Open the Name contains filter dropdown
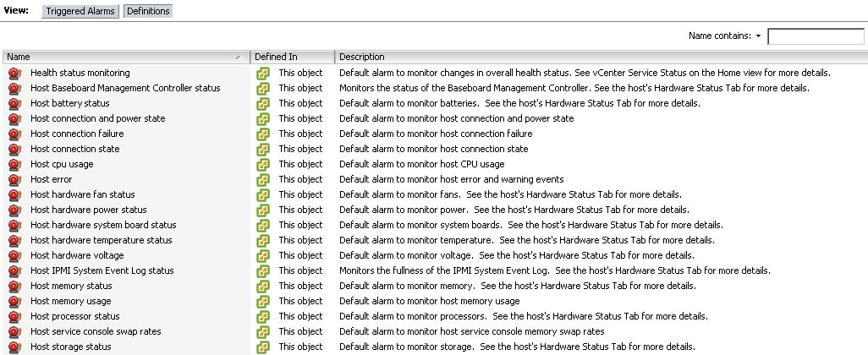The width and height of the screenshot is (868, 355). [758, 36]
